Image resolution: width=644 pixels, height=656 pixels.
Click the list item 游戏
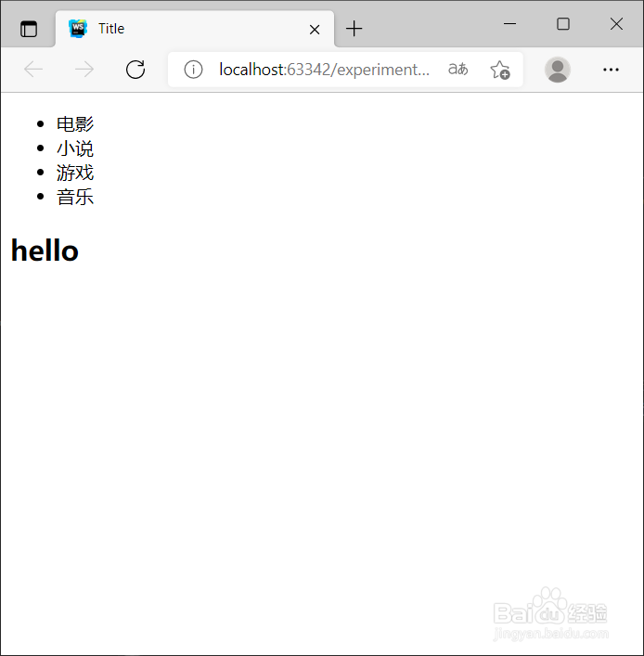click(75, 173)
